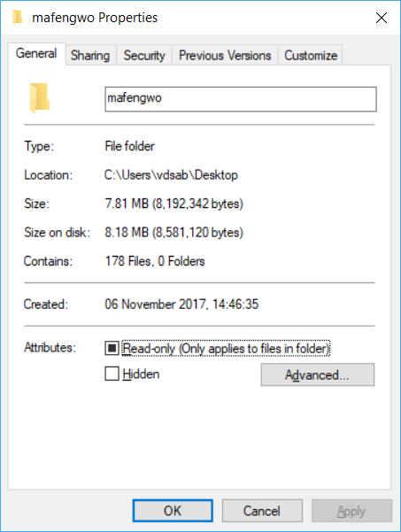
Task: Open the Previous Versions tab
Action: (225, 55)
